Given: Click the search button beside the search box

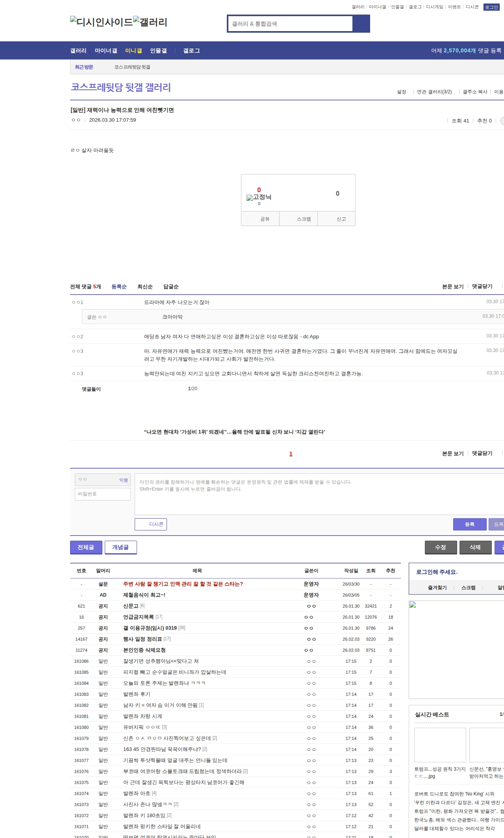Looking at the screenshot, I should pyautogui.click(x=361, y=24).
